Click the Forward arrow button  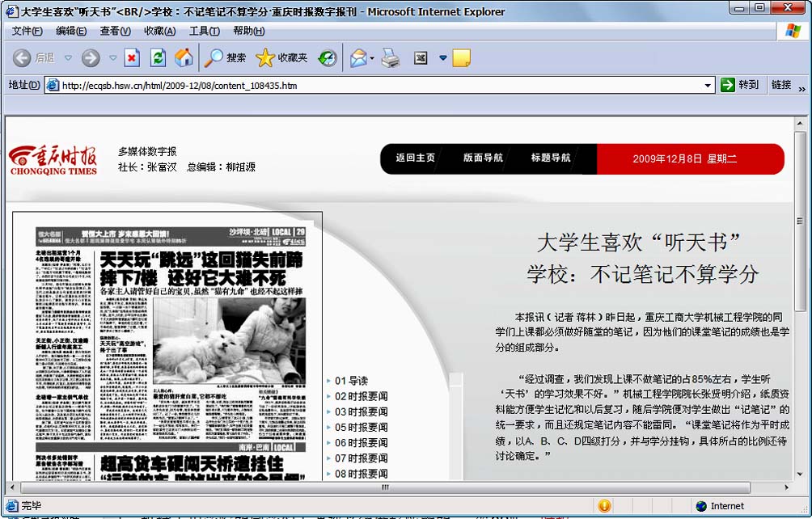(91, 58)
